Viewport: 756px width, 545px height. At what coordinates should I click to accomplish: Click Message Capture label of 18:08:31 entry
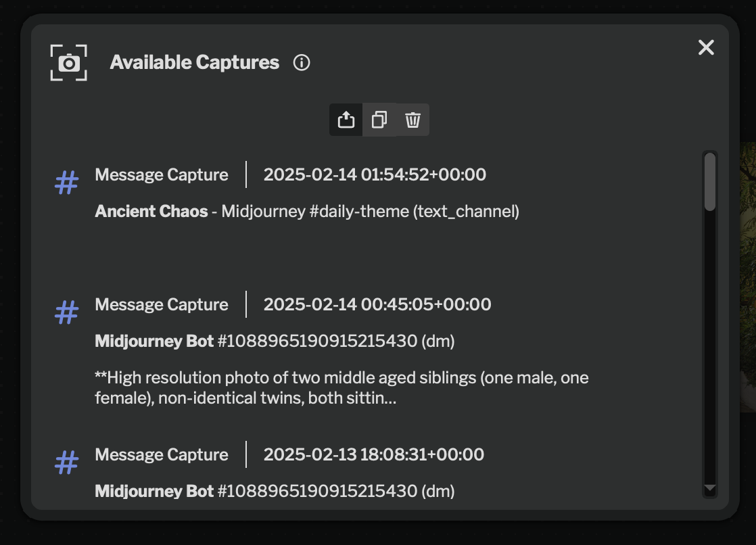pos(162,454)
